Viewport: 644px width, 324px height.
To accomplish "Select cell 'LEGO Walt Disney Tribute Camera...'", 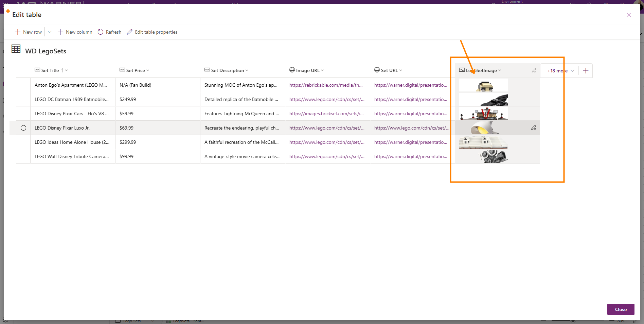I will pyautogui.click(x=73, y=156).
